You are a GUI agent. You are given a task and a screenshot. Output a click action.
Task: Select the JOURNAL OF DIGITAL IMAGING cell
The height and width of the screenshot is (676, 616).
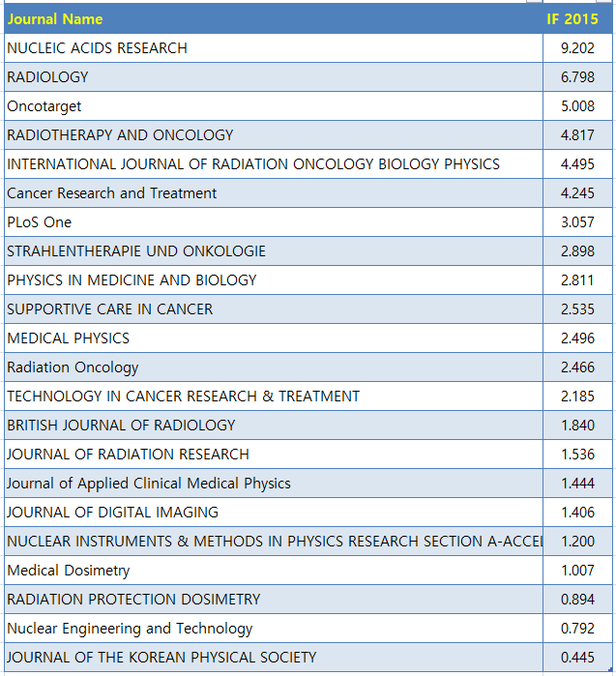[x=274, y=512]
